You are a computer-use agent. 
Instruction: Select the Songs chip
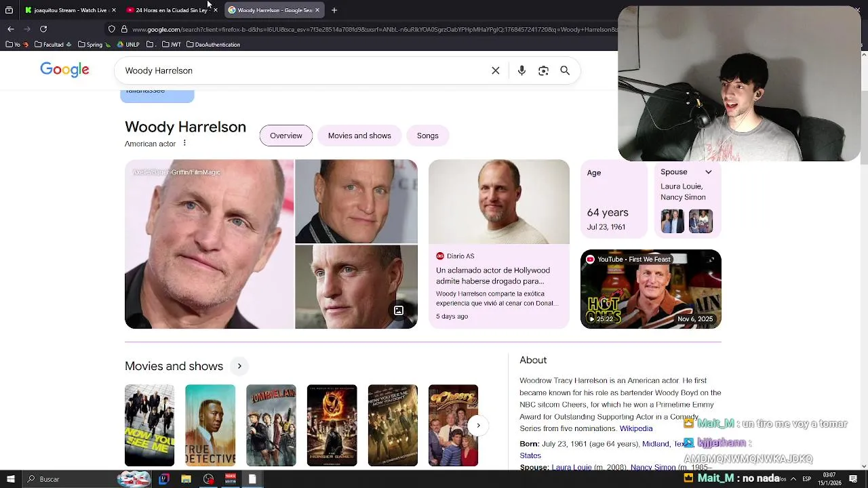[x=428, y=136]
